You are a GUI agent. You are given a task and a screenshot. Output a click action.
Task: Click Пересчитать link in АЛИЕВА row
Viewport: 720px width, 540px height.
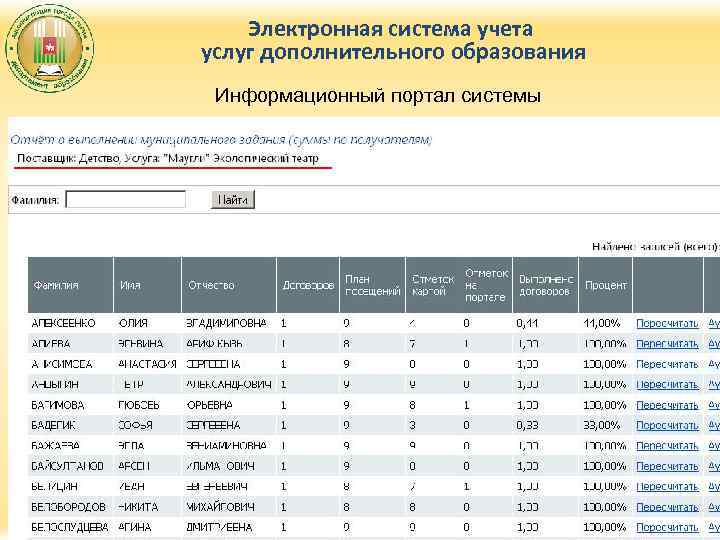coord(667,344)
